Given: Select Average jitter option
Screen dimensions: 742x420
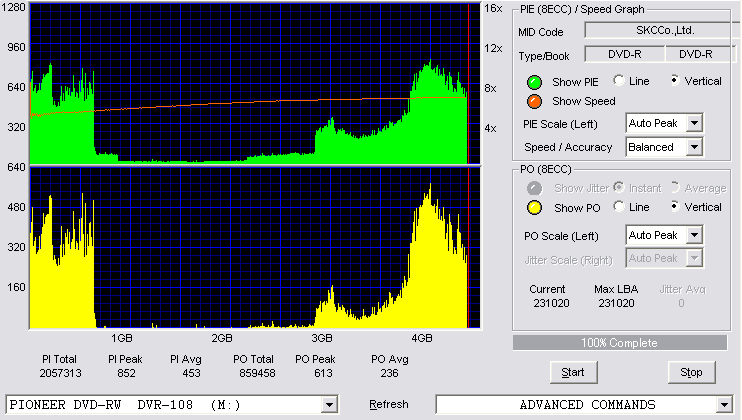Looking at the screenshot, I should [675, 187].
